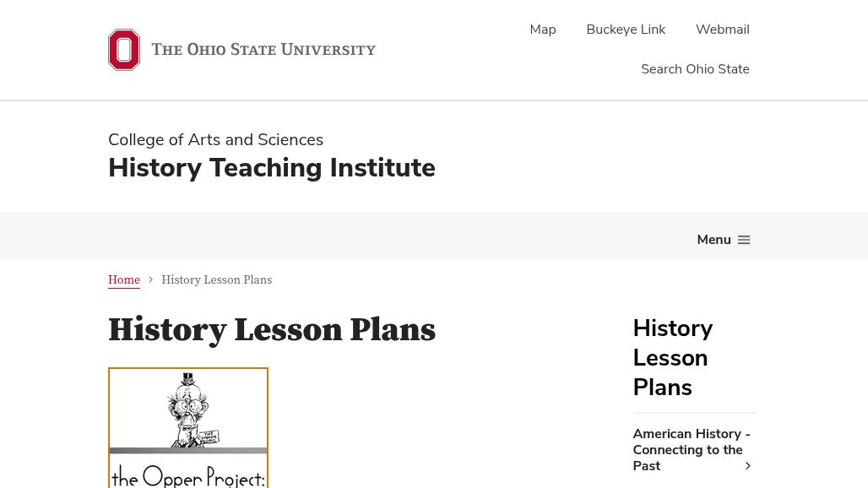This screenshot has width=868, height=488.
Task: Click the College of Arts and Sciences text
Action: coord(215,139)
